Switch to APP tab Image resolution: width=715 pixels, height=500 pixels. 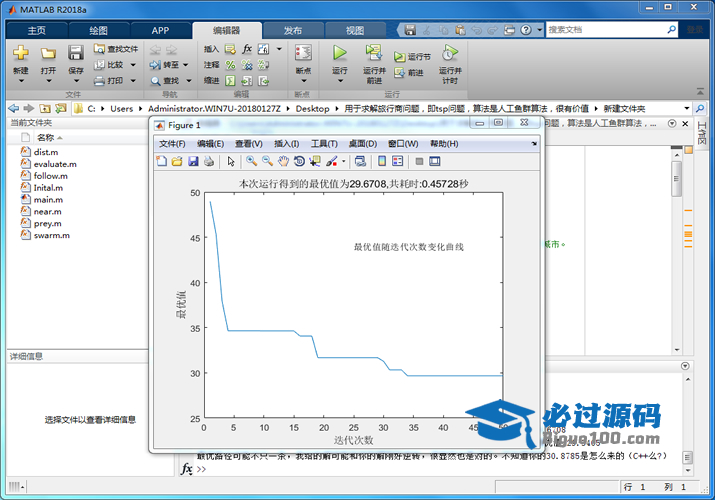coord(160,31)
